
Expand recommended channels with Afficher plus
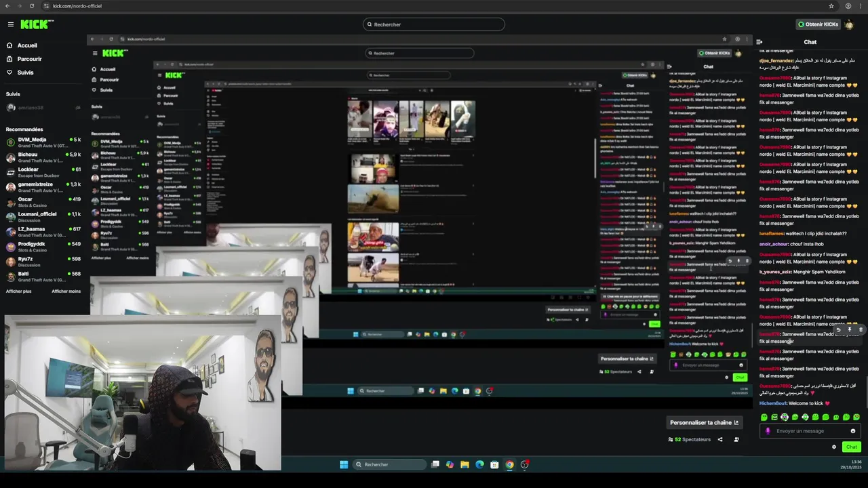coord(18,291)
